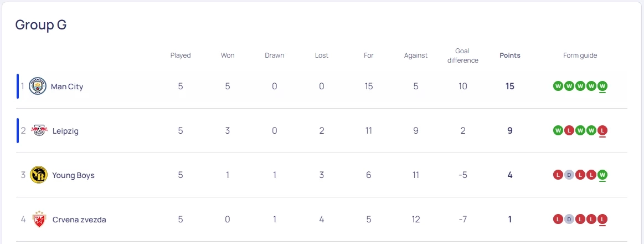644x244 pixels.
Task: Open the Leipzig team link
Action: click(x=65, y=131)
